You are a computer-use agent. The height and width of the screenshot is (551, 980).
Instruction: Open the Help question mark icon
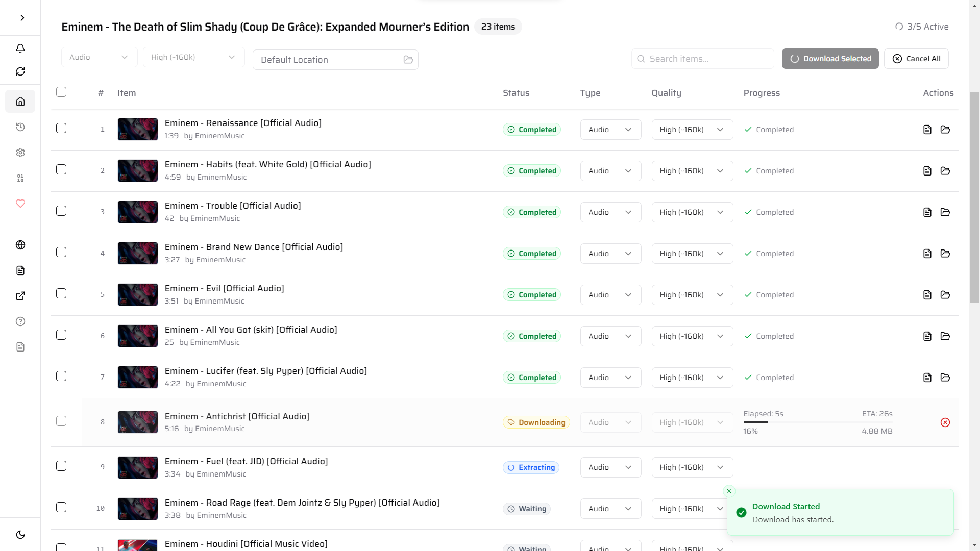tap(20, 321)
